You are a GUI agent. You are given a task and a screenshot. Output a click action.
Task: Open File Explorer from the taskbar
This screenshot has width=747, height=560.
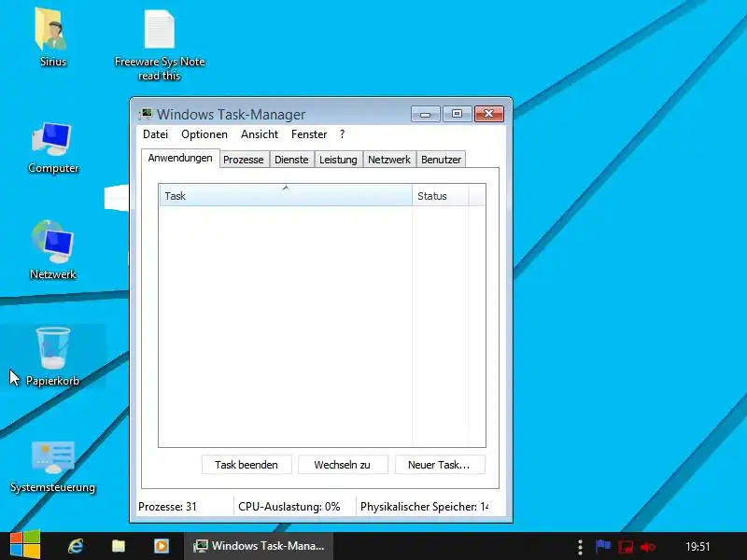point(119,546)
